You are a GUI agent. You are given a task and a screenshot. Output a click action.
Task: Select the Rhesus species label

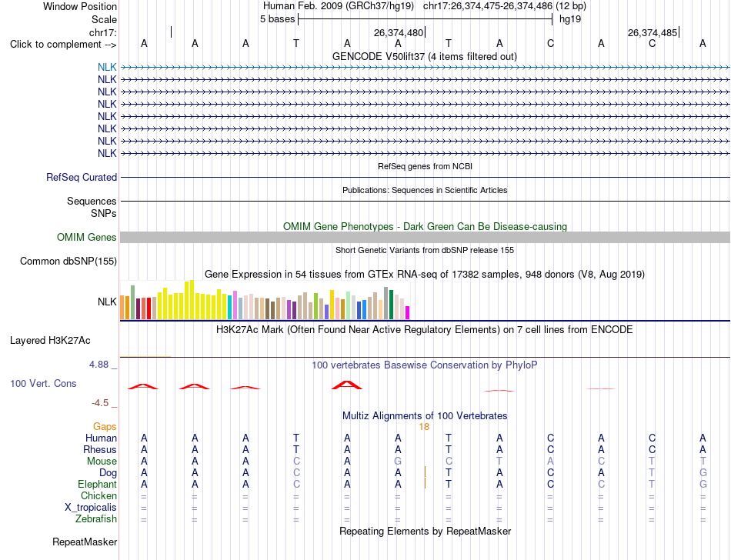100,450
